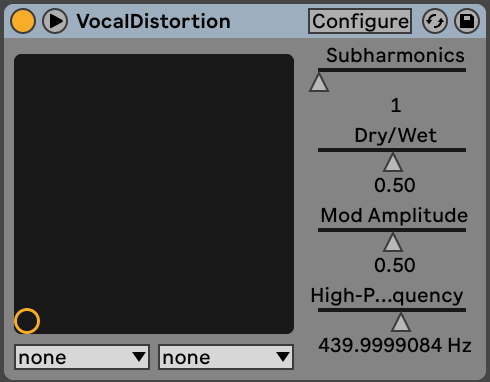Click the Mod Amplitude value 0.50
This screenshot has height=382, width=490.
click(x=395, y=265)
